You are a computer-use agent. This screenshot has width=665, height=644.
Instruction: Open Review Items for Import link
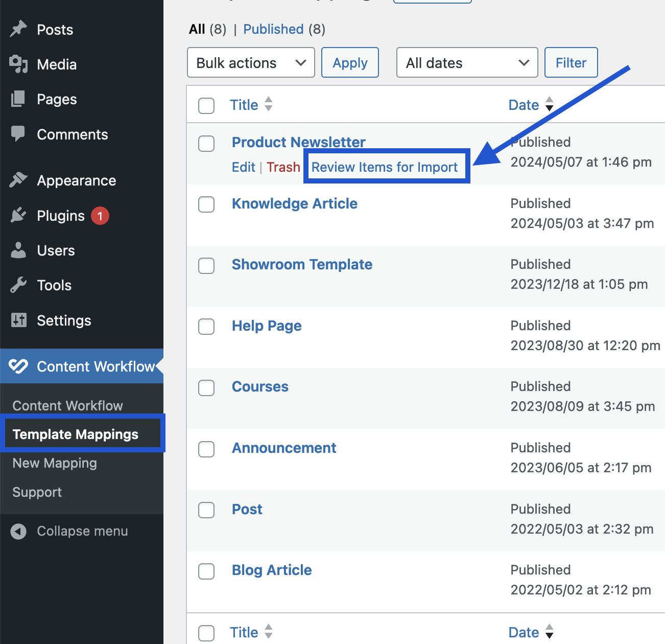385,167
